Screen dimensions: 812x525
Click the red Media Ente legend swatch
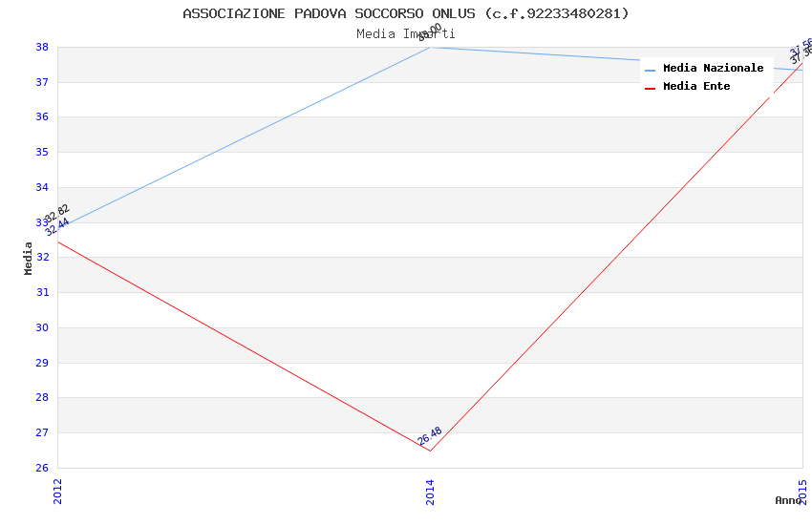(650, 89)
